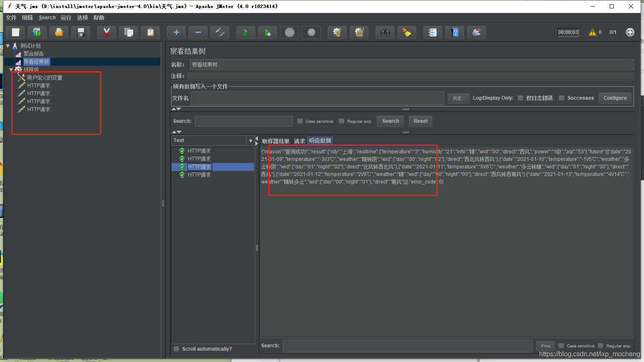Click the Reset button
644x362 pixels.
421,121
